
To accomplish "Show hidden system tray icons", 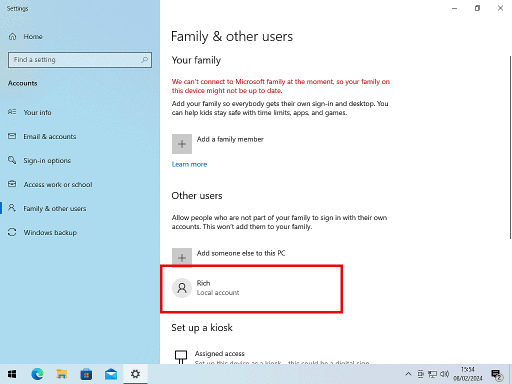I will [x=408, y=374].
